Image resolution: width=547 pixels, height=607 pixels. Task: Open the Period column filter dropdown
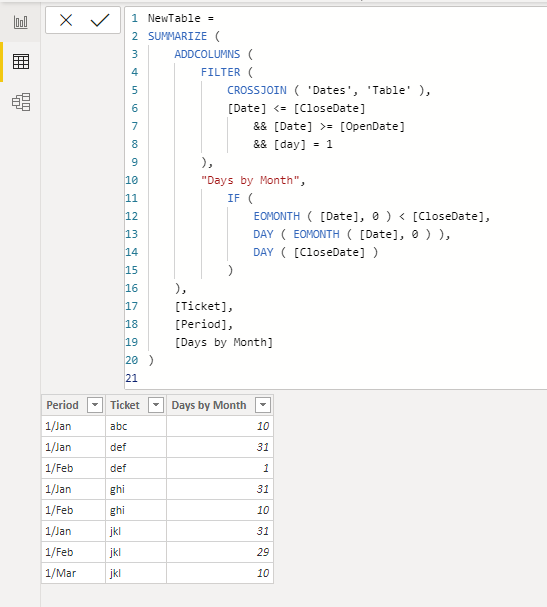[94, 405]
